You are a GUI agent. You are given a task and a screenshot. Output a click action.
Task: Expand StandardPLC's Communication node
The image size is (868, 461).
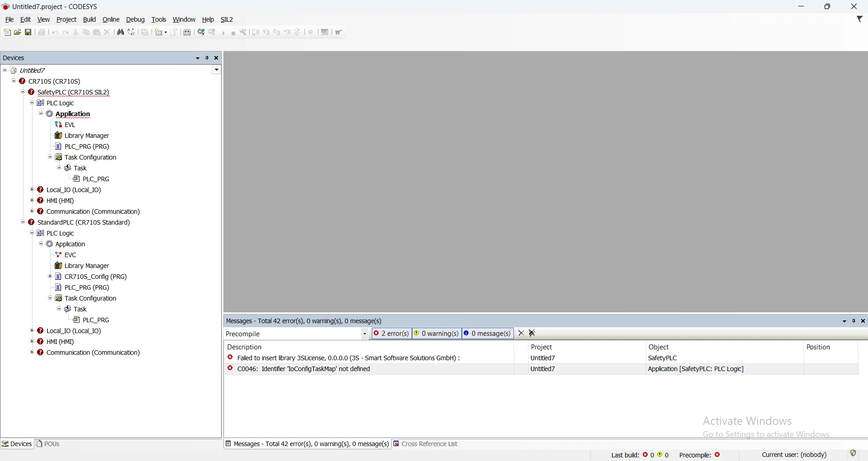[x=32, y=352]
